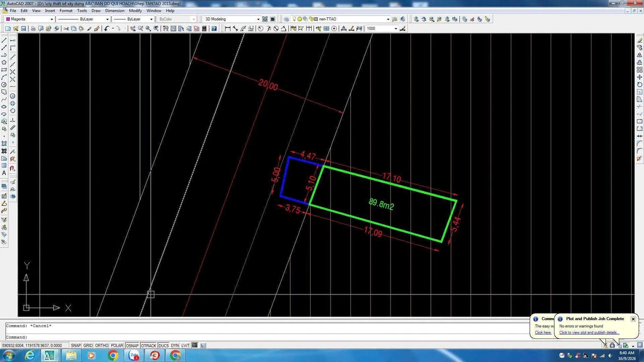Viewport: 644px width, 362px height.
Task: Open the Windows Start button
Action: pyautogui.click(x=9, y=356)
